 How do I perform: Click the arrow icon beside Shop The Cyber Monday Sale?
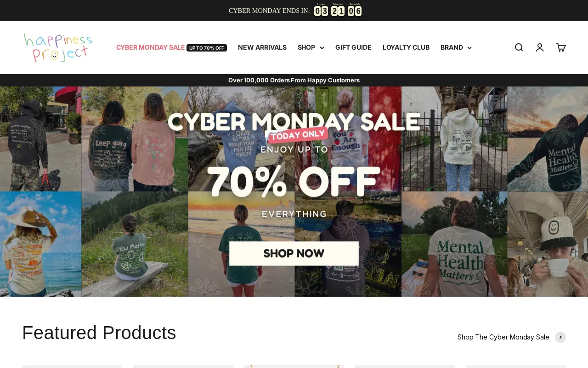pyautogui.click(x=560, y=337)
